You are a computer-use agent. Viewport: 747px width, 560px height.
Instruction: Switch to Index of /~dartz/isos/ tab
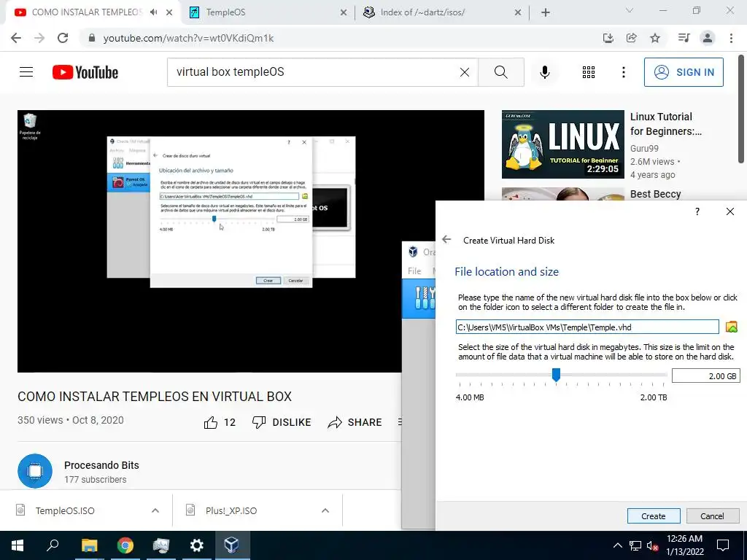tap(442, 12)
